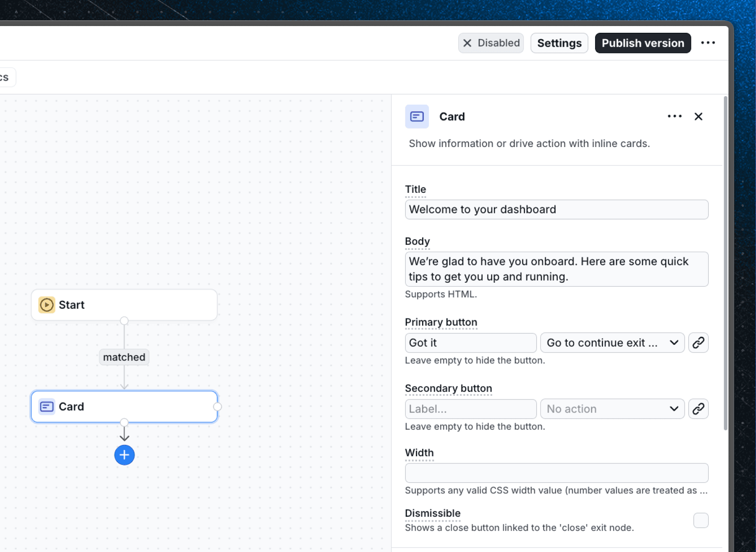Close the Card properties panel
Viewport: 756px width, 552px height.
click(698, 116)
